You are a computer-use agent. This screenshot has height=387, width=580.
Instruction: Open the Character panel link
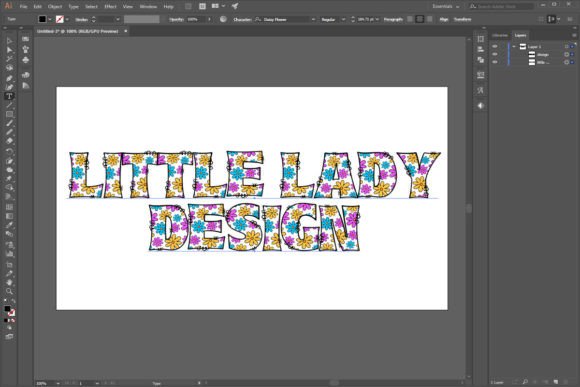(242, 19)
